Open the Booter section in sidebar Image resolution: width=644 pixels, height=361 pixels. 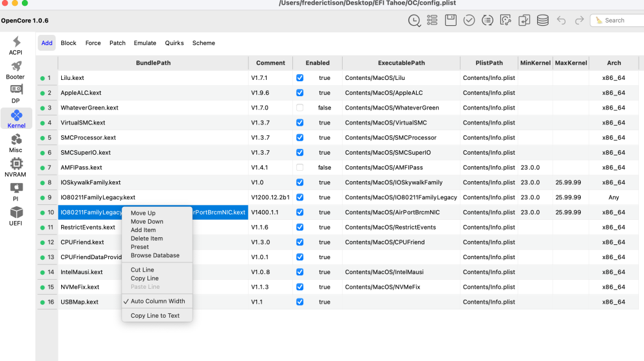pyautogui.click(x=16, y=70)
